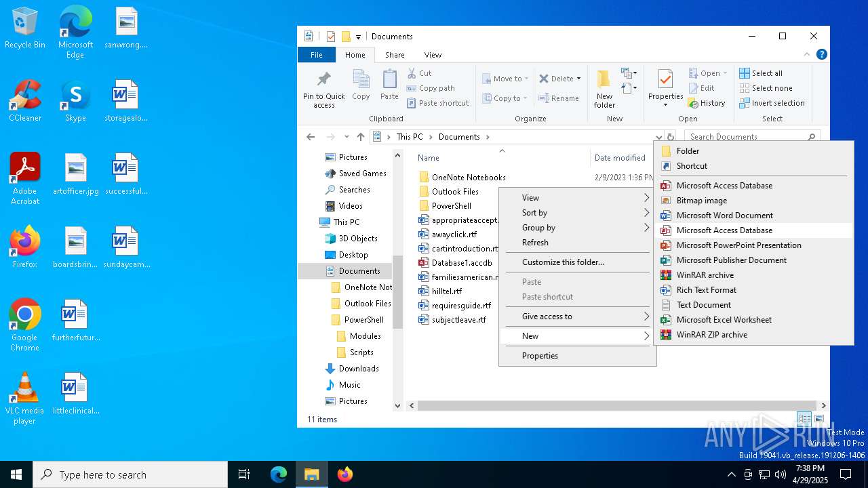
Task: Show hidden system tray icons chevron
Action: pos(731,474)
